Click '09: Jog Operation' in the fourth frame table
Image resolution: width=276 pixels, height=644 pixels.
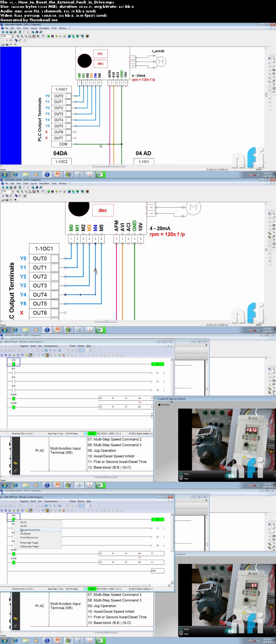[102, 606]
